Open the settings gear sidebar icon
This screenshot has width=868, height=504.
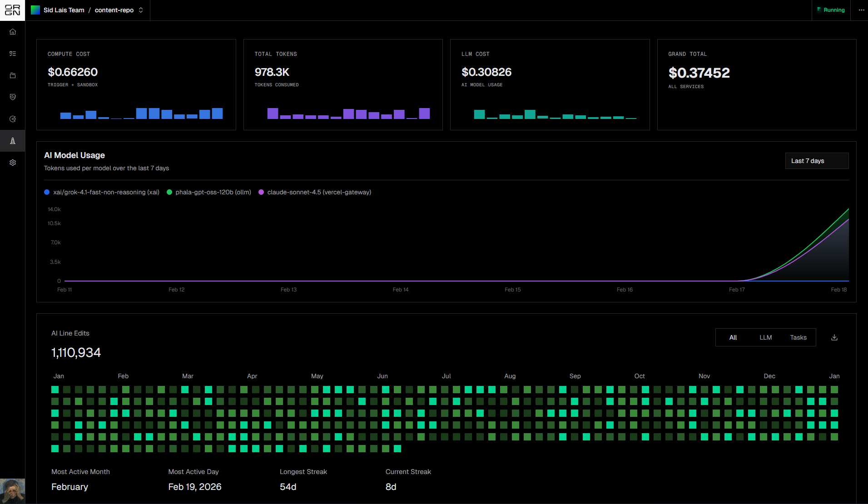tap(13, 163)
